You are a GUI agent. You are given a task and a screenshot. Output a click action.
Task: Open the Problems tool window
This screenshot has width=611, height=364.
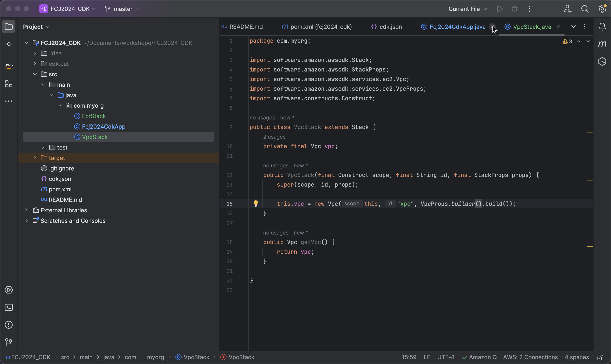(x=9, y=325)
